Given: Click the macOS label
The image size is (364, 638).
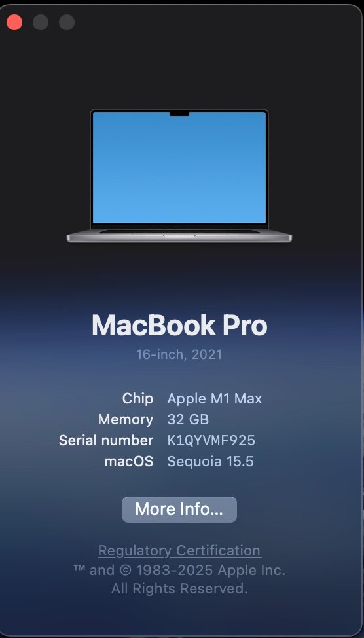Looking at the screenshot, I should coord(129,462).
